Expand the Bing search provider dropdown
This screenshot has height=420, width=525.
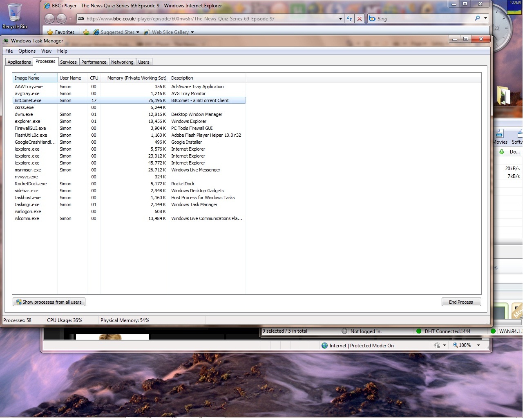pyautogui.click(x=485, y=18)
